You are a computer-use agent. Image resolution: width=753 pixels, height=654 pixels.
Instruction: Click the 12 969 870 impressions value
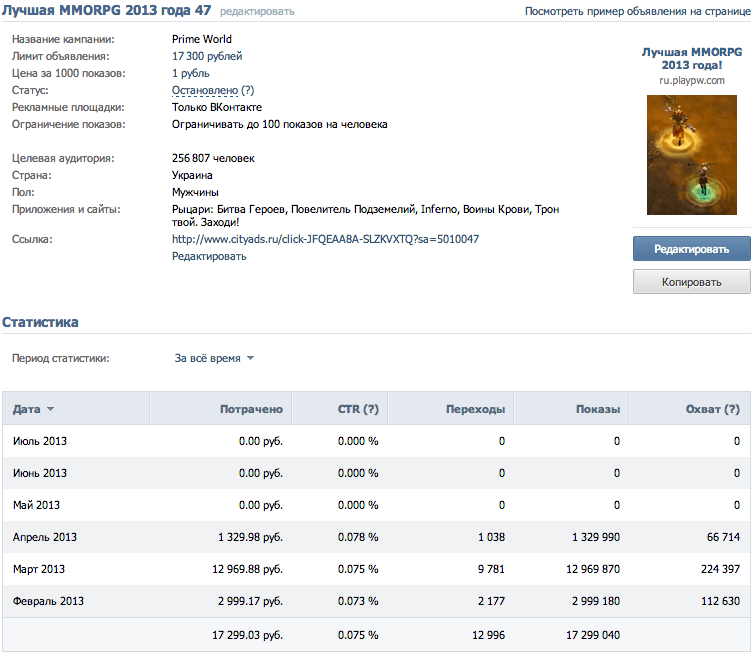593,569
